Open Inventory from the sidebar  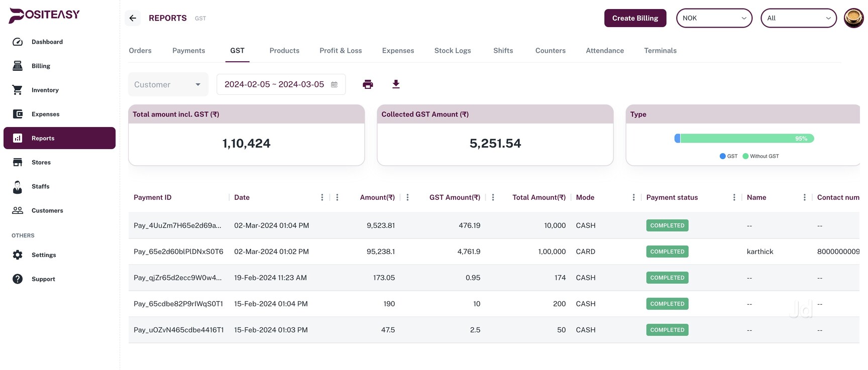tap(45, 90)
